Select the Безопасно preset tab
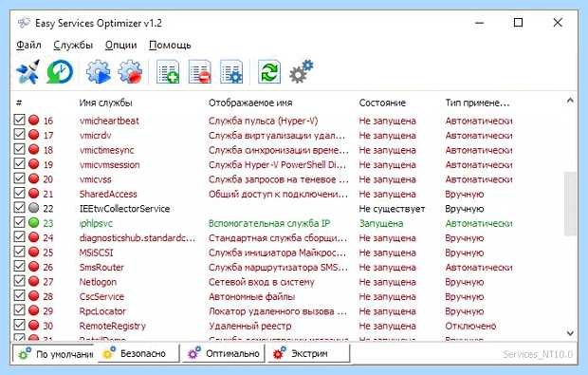Image resolution: width=588 pixels, height=375 pixels. pos(138,353)
